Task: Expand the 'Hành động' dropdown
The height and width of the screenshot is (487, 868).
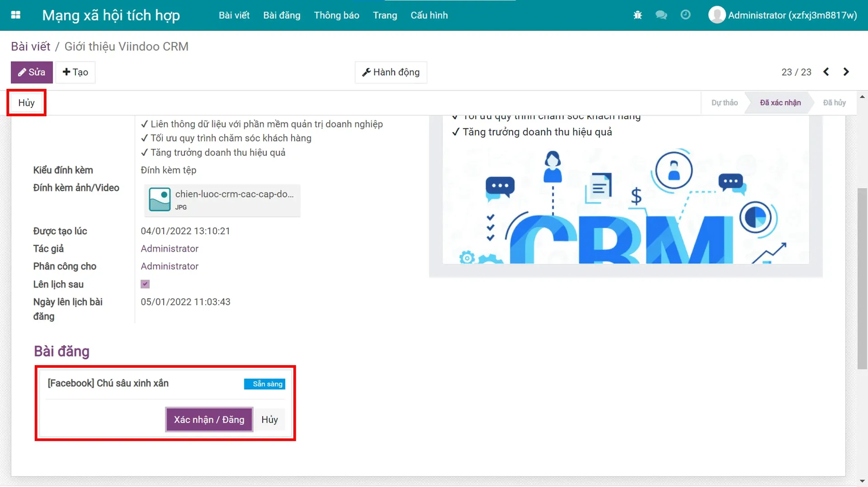Action: tap(391, 72)
